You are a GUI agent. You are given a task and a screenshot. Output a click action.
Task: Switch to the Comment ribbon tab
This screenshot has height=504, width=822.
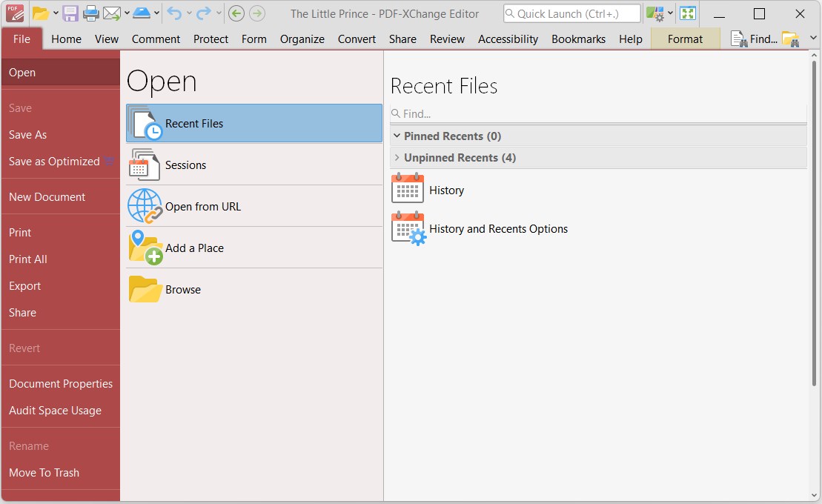[156, 39]
